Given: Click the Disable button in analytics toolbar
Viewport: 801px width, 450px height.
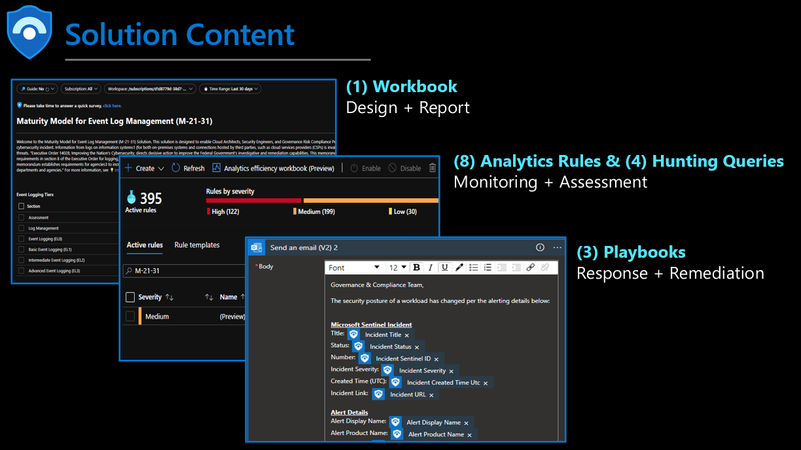Looking at the screenshot, I should coord(405,168).
